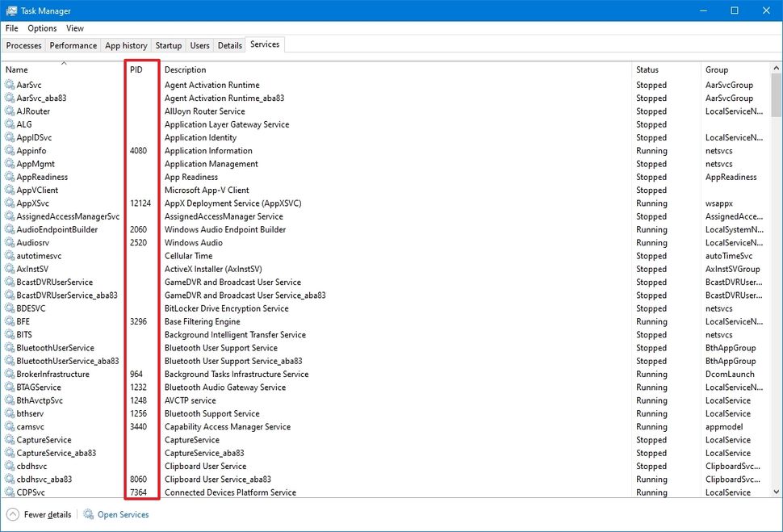
Task: Open the Options menu
Action: [41, 28]
